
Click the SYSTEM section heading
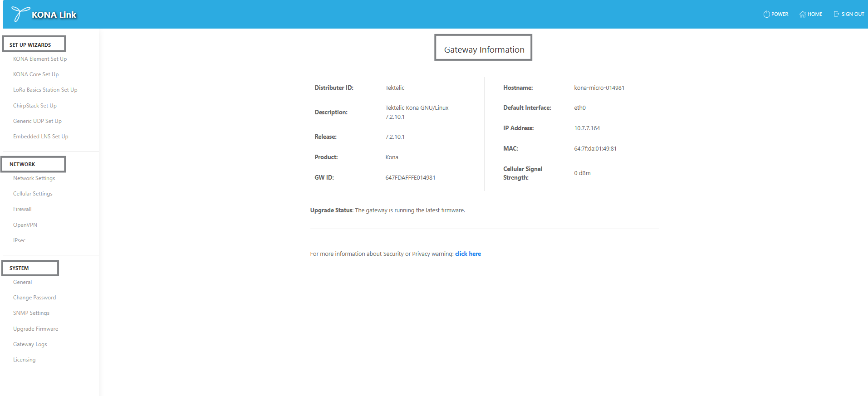pos(19,268)
